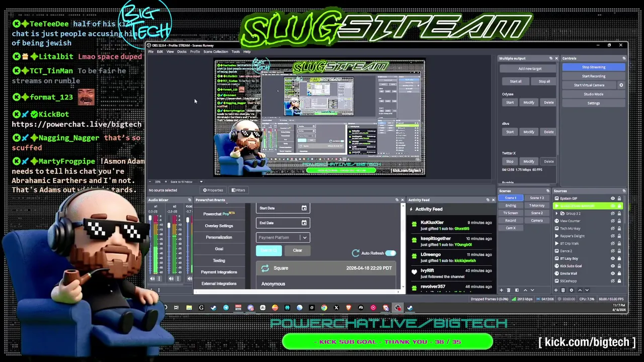The image size is (644, 362).
Task: Open a2 channel options three-dot menu
Action: coord(178,279)
